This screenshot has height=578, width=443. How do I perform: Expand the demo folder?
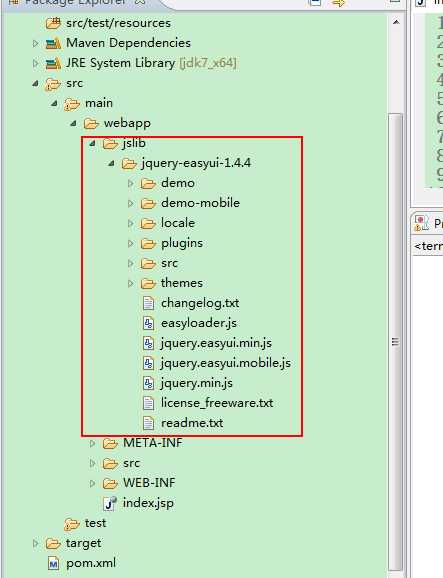click(x=130, y=183)
